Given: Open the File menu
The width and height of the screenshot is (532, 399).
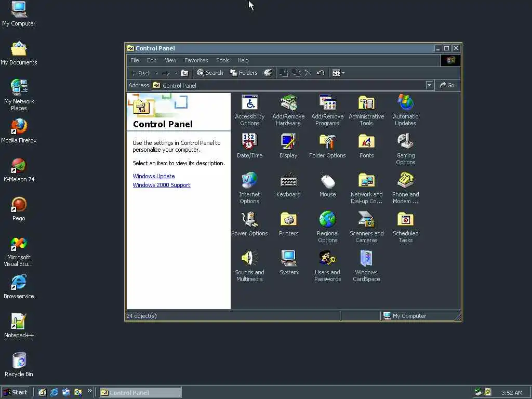Looking at the screenshot, I should coord(135,60).
